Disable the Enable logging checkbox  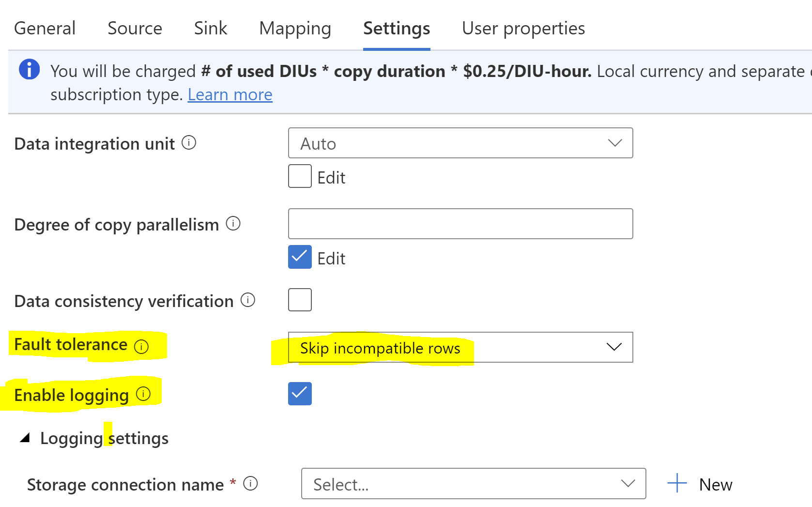[x=299, y=394]
